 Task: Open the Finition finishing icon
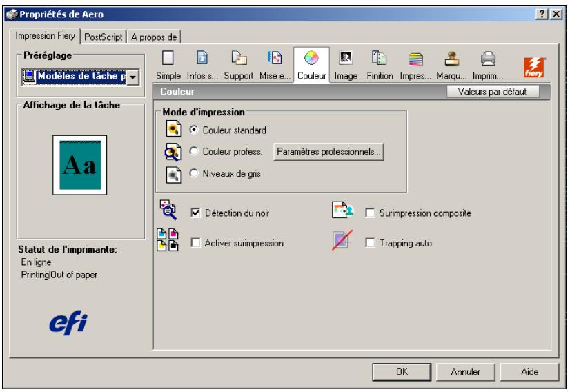point(379,58)
